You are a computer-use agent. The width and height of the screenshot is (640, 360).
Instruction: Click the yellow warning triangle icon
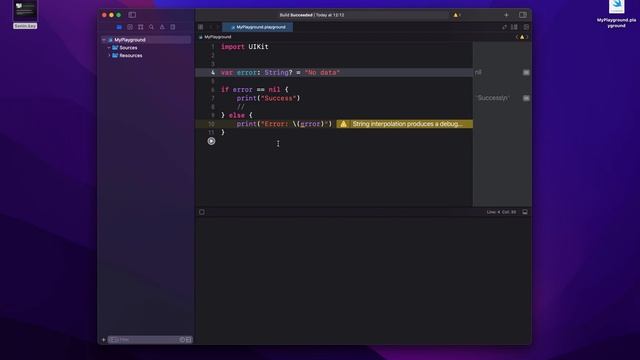click(x=343, y=124)
